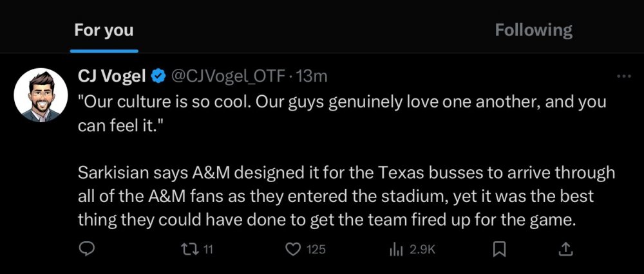Switch to the Following tab
Viewport: 644px width, 274px height.
pyautogui.click(x=533, y=30)
